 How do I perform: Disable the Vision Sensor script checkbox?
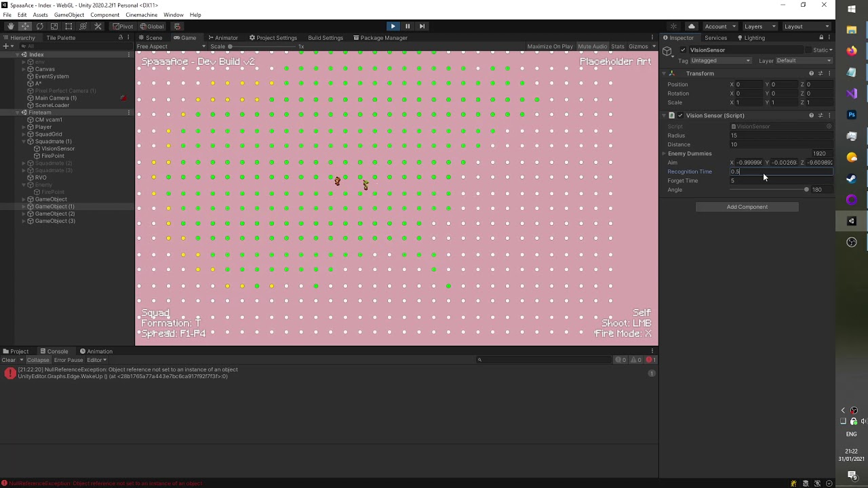(x=680, y=115)
